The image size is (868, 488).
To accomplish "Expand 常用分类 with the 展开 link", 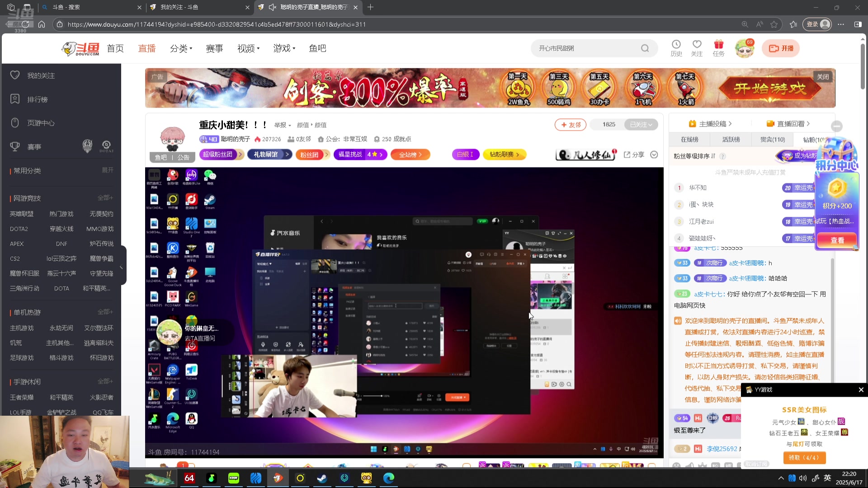I will pyautogui.click(x=108, y=170).
